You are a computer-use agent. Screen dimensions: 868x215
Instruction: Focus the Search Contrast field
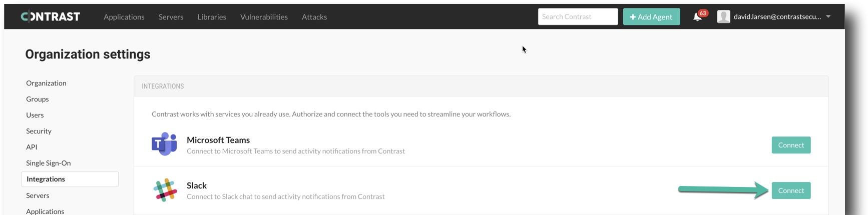(578, 16)
